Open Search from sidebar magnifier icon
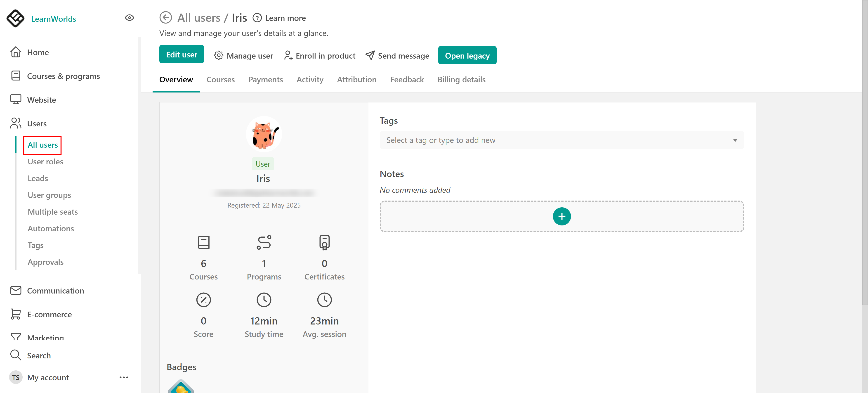Viewport: 868px width, 393px height. [16, 355]
